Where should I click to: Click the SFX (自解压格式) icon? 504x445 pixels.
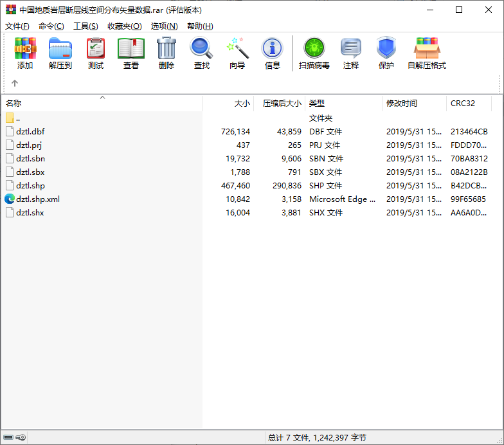point(427,48)
